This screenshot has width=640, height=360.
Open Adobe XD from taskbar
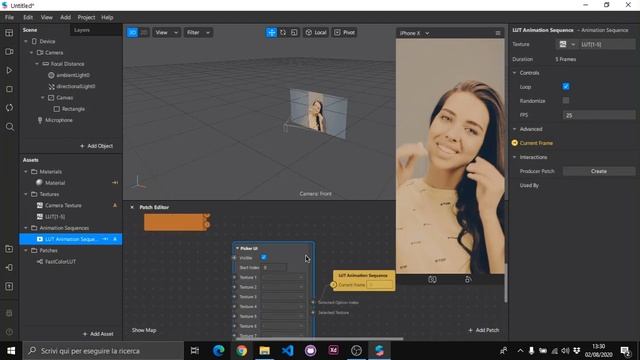[333, 351]
